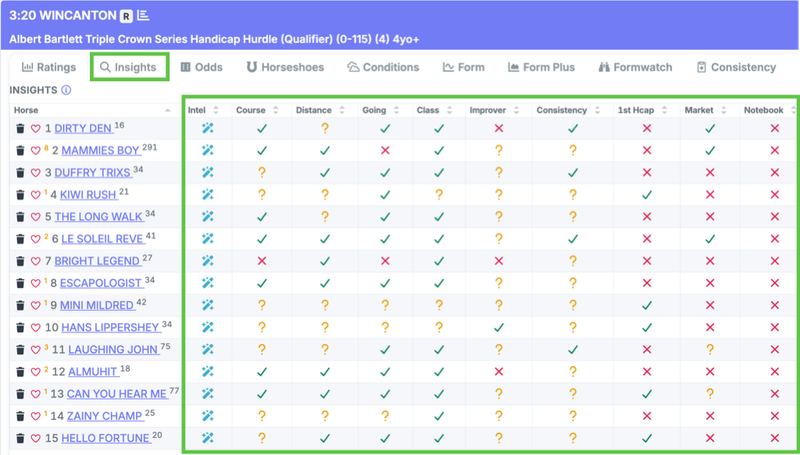Sort by Improver column

(494, 110)
